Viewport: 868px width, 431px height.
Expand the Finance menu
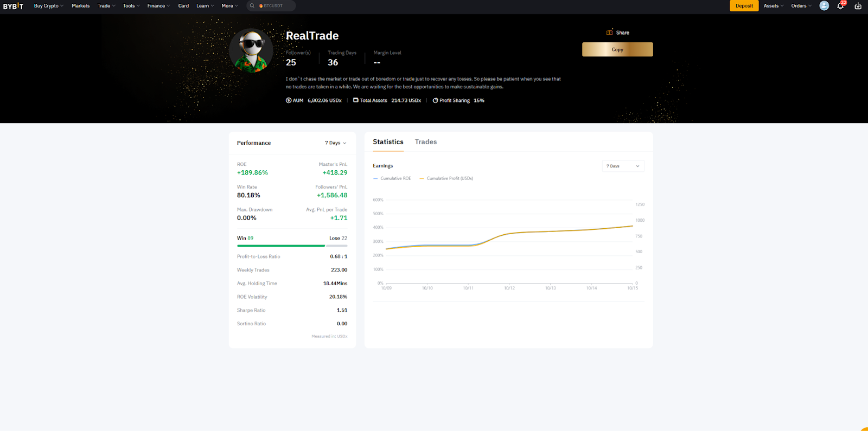158,6
